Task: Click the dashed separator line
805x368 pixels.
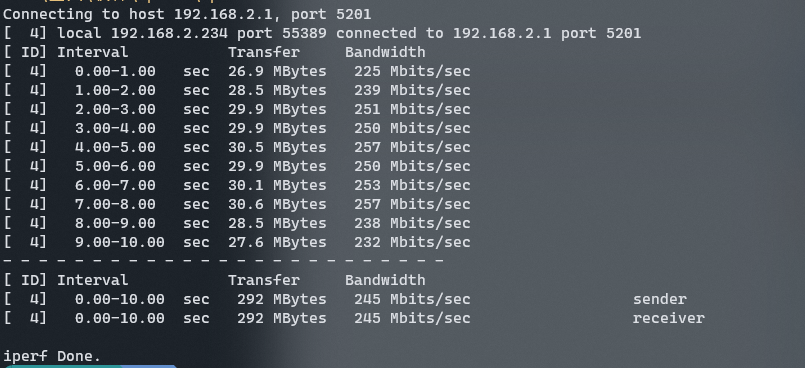Action: coord(223,261)
